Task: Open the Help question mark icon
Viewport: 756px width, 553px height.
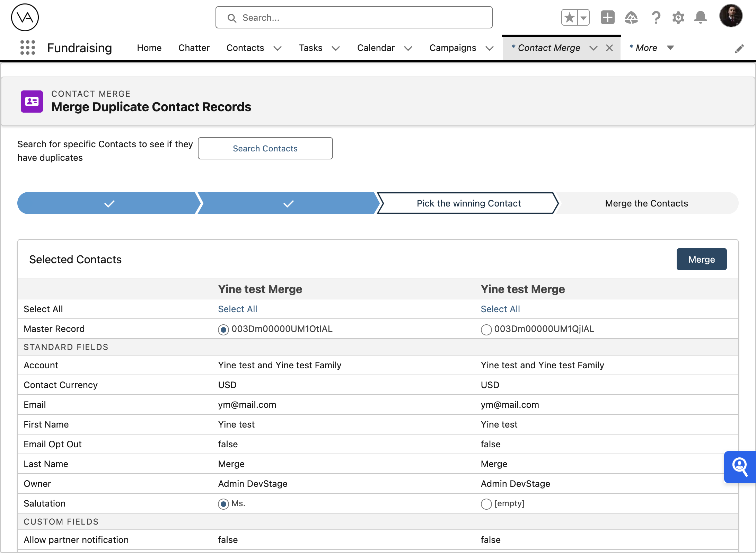Action: pos(656,17)
